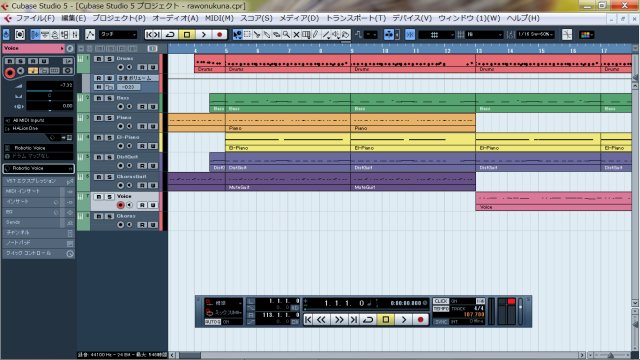Select the pink Voice MIDI part

554,201
